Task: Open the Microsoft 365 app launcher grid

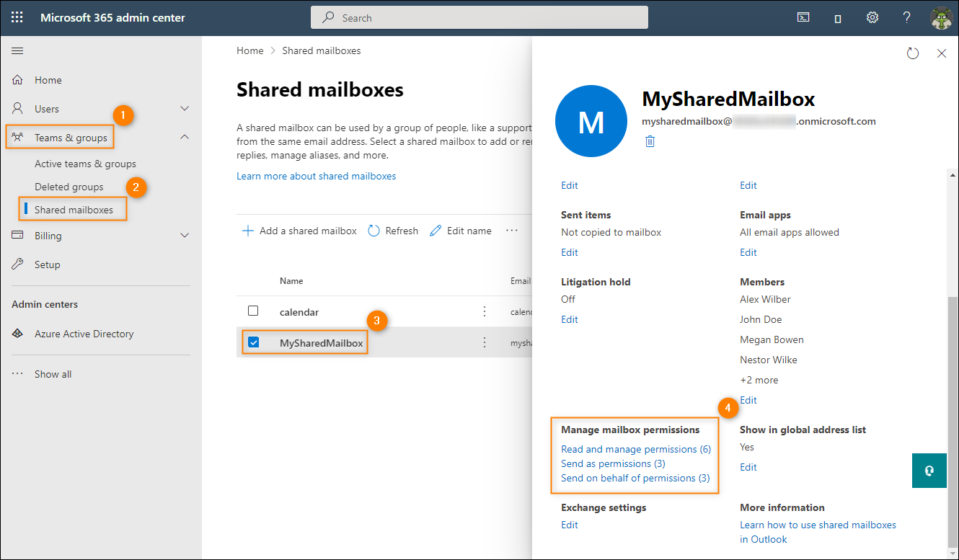Action: coord(17,17)
